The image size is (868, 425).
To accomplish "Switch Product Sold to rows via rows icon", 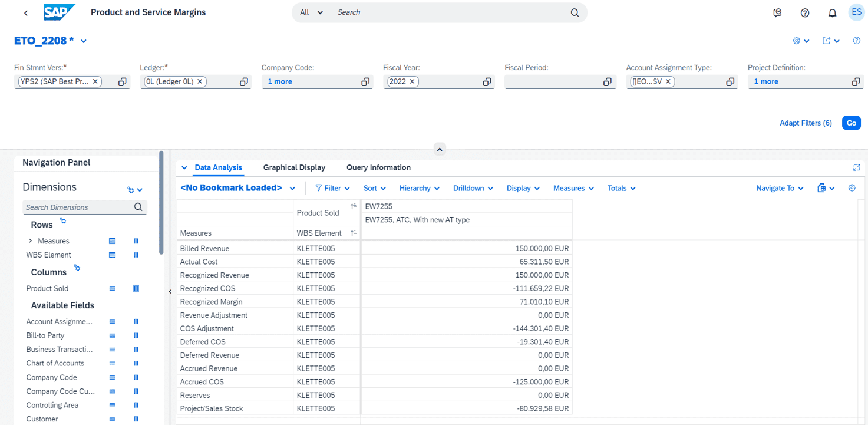I will tap(112, 288).
